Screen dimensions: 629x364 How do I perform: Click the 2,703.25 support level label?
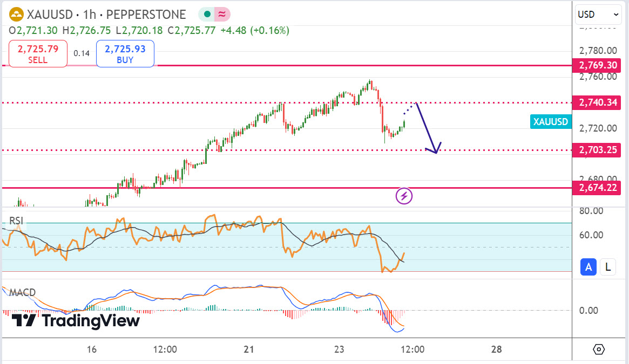(598, 150)
